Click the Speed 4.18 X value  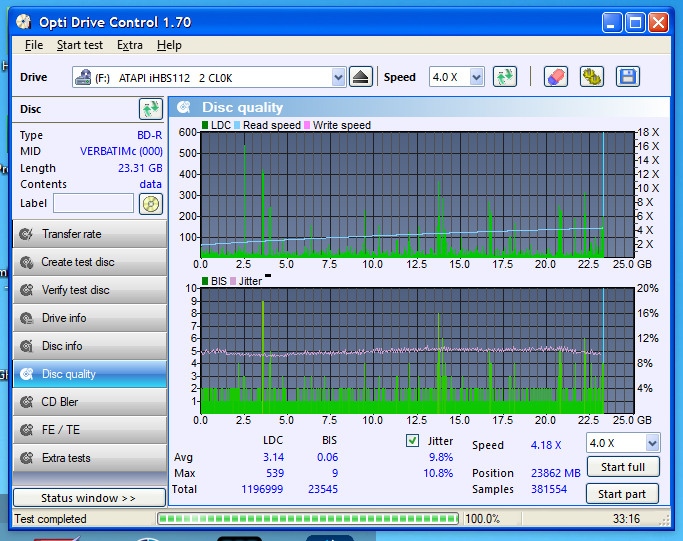(546, 445)
